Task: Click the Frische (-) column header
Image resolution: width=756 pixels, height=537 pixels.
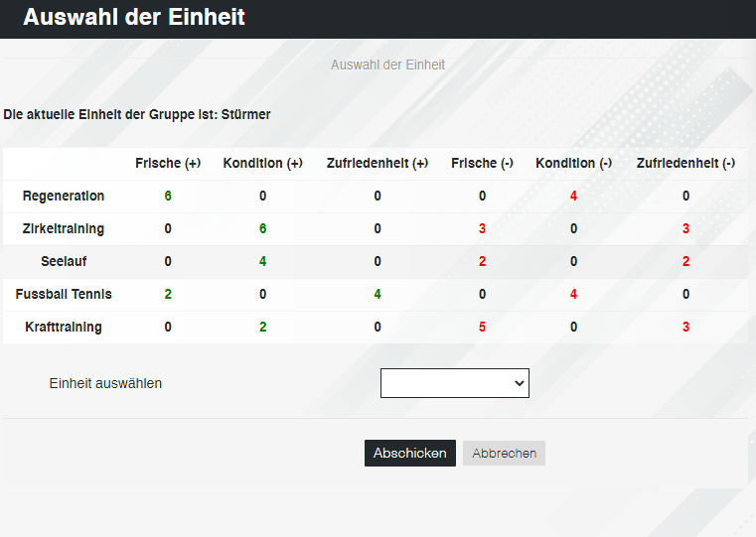Action: [x=482, y=163]
